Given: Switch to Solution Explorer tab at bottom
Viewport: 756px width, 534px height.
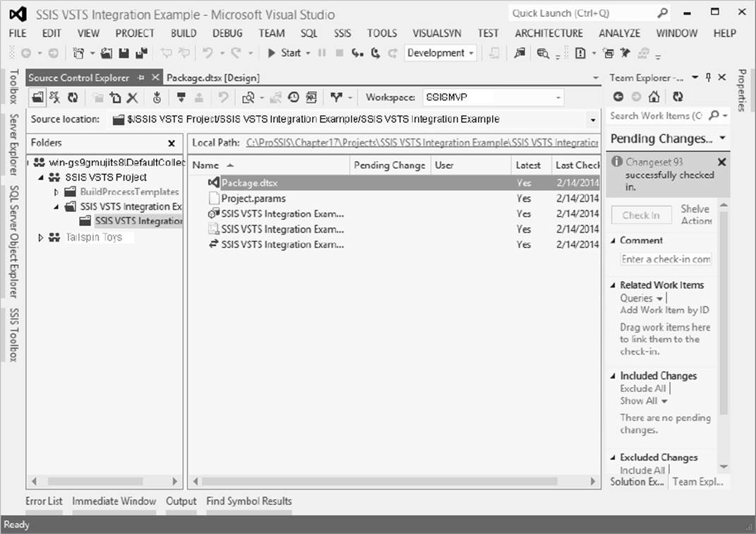Looking at the screenshot, I should (x=637, y=482).
